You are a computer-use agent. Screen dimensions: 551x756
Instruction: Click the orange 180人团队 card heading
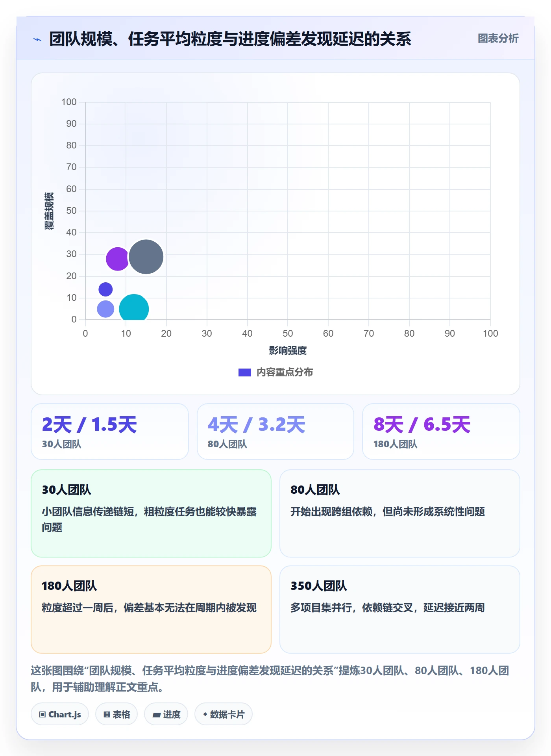(69, 586)
